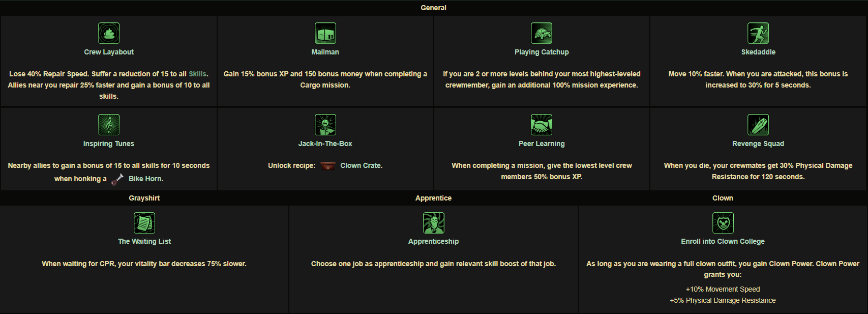This screenshot has width=868, height=314.
Task: Select the Apprenticeship talent icon
Action: [x=434, y=223]
